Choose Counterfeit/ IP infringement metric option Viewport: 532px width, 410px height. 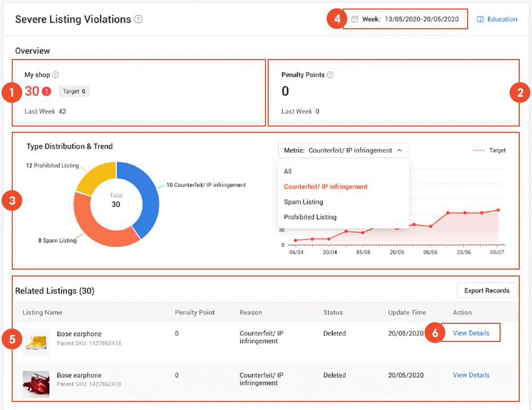[326, 187]
